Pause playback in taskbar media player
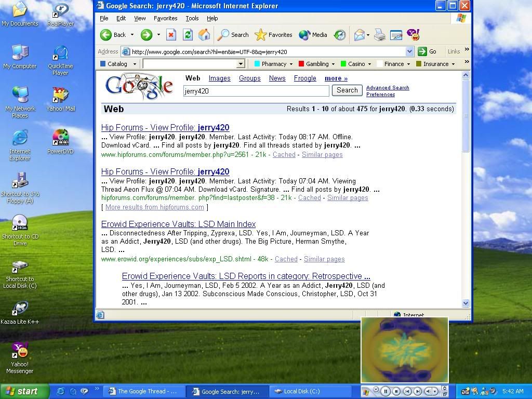Image resolution: width=532 pixels, height=399 pixels. (385, 391)
